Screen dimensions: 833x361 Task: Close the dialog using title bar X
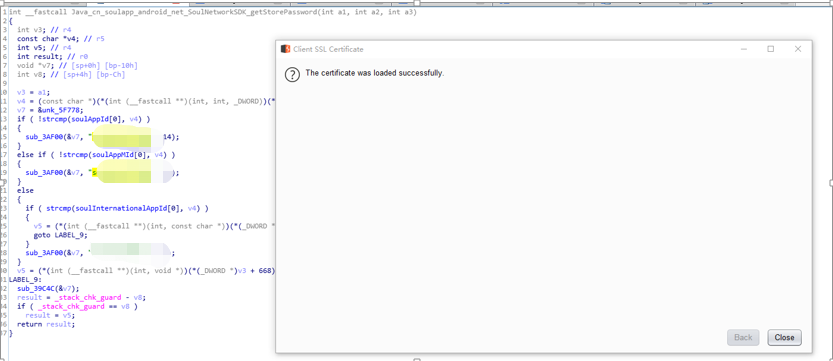pyautogui.click(x=797, y=49)
